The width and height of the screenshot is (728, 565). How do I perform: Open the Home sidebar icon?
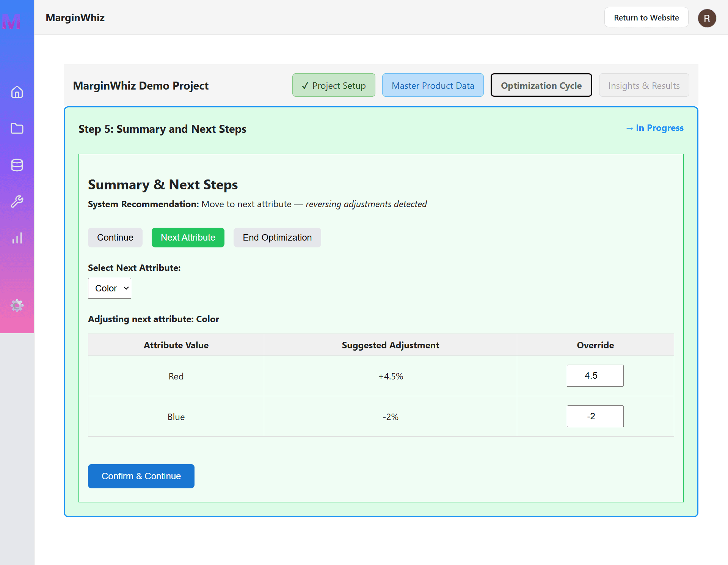tap(17, 92)
